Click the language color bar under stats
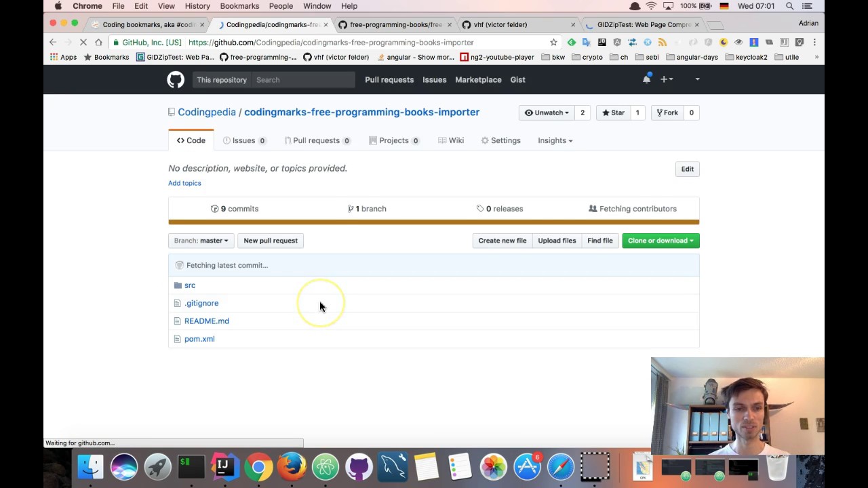This screenshot has height=488, width=868. click(x=434, y=222)
